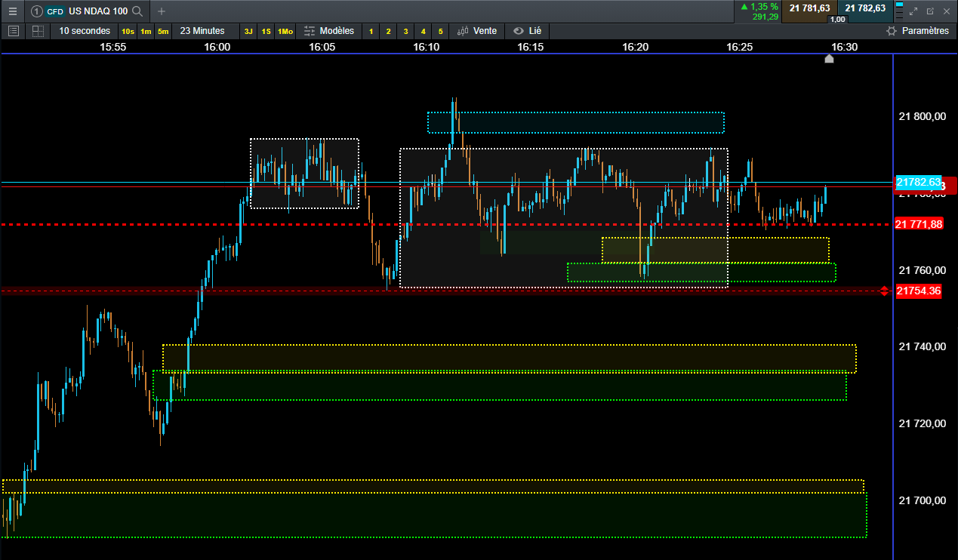958x560 pixels.
Task: Load chart template 1
Action: pyautogui.click(x=371, y=32)
